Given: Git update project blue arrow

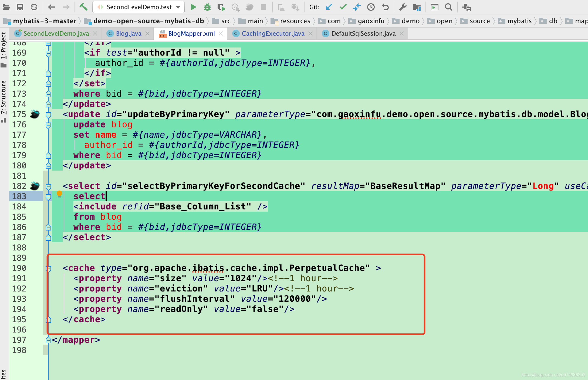Looking at the screenshot, I should pos(329,7).
